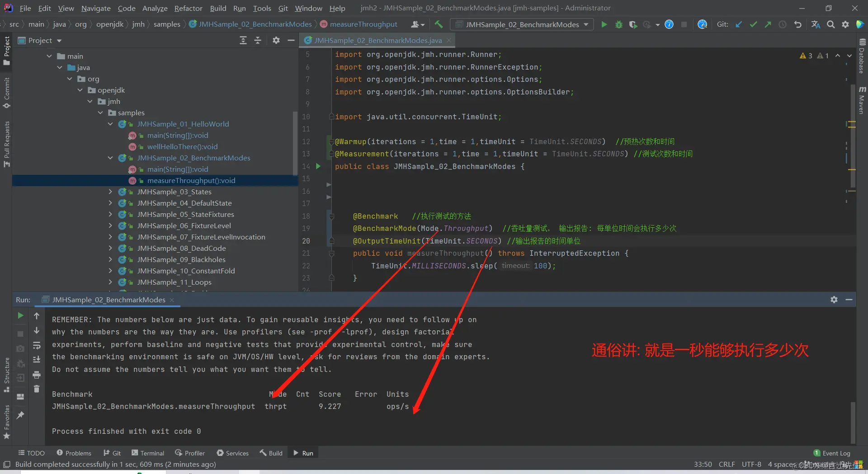This screenshot has height=474, width=868.
Task: Click measureThroughput breadcrumb in navigation bar
Action: [x=363, y=24]
